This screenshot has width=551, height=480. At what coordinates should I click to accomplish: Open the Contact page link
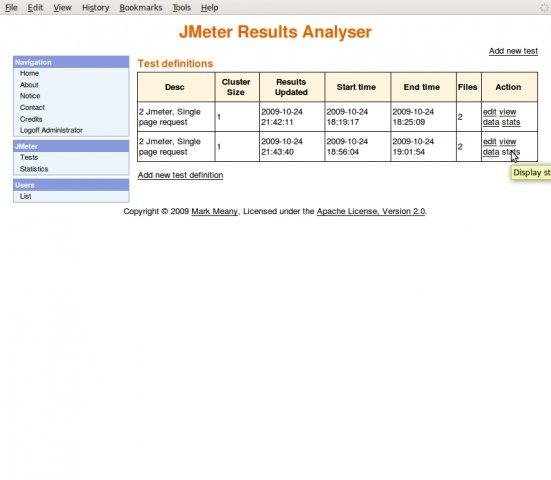[x=32, y=108]
